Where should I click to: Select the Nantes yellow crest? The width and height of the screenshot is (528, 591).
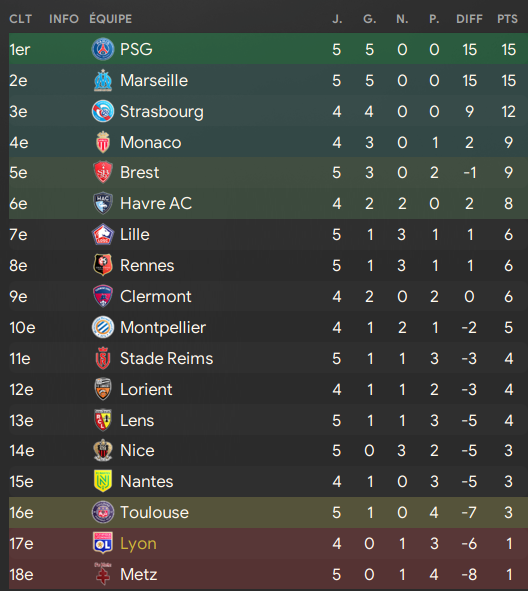[x=103, y=481]
